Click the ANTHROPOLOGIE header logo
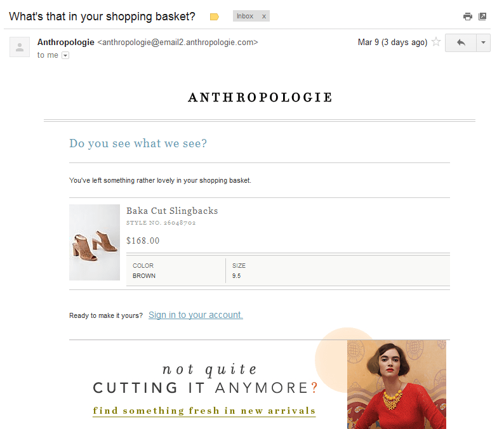This screenshot has height=429, width=504. pos(260,98)
